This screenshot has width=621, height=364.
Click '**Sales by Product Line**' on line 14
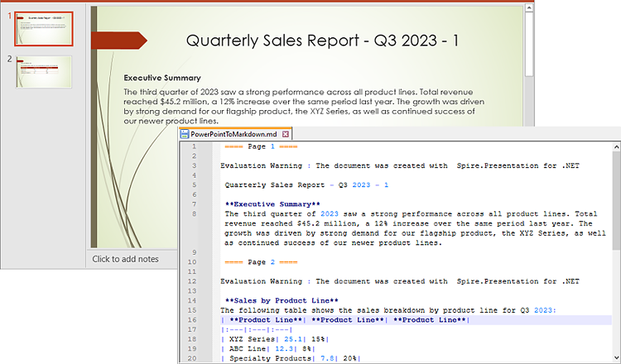point(282,300)
